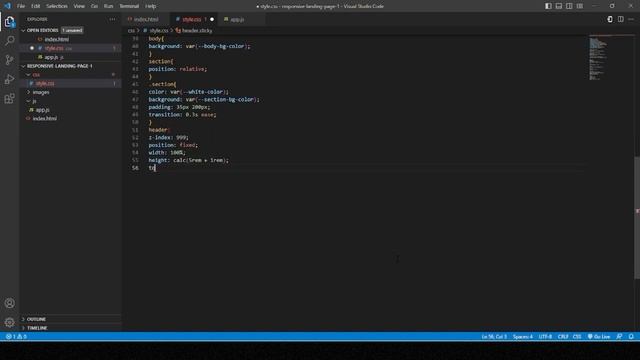Open the View menu

tap(79, 6)
